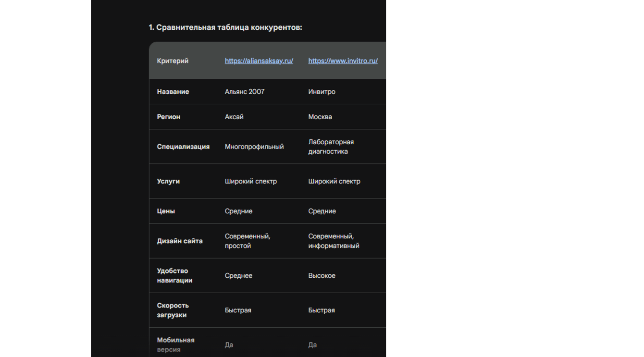
Task: Select the 'Название' row label
Action: (173, 92)
